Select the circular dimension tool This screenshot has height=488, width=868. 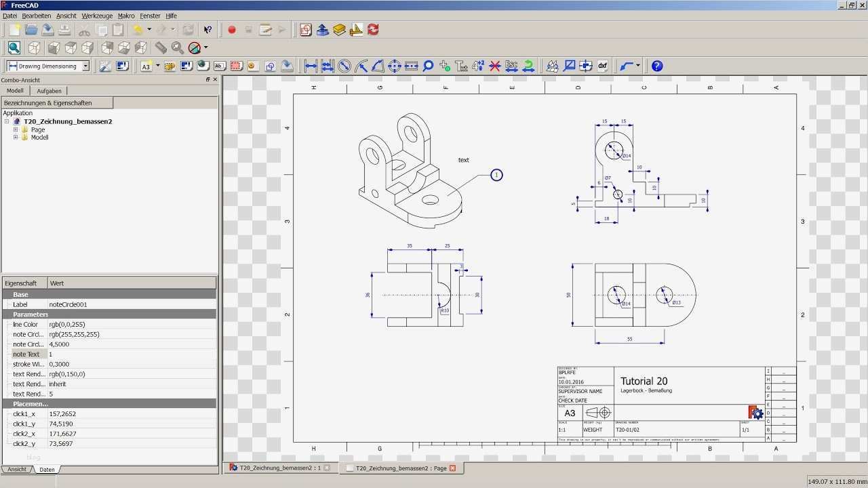coord(344,66)
